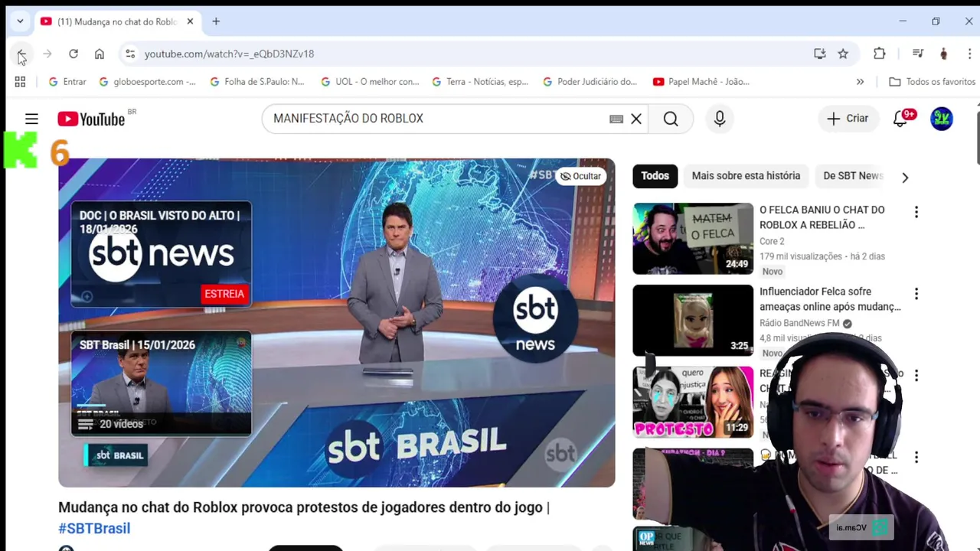The image size is (980, 551).
Task: Reload the page with the refresh icon
Action: point(73,54)
